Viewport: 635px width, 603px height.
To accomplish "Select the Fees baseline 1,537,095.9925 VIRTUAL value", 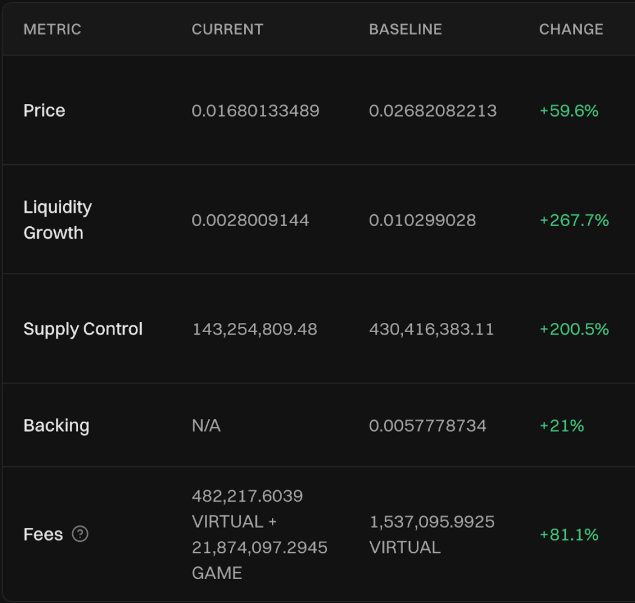I will pos(431,534).
